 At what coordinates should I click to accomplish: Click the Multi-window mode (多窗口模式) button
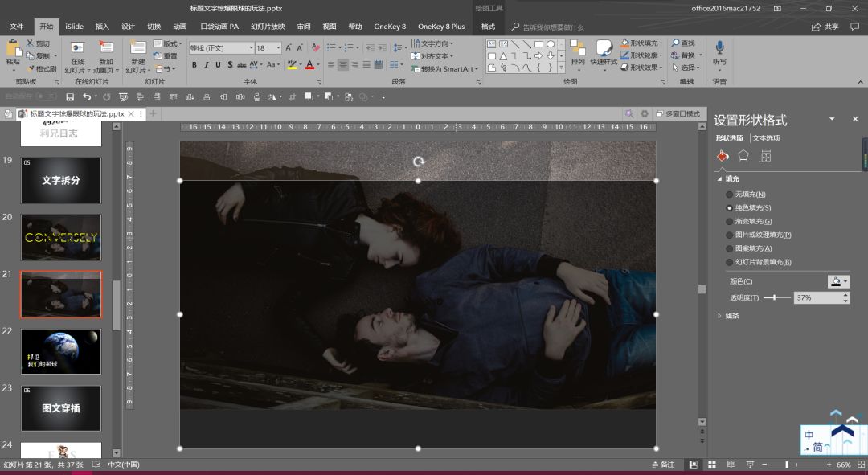point(678,114)
